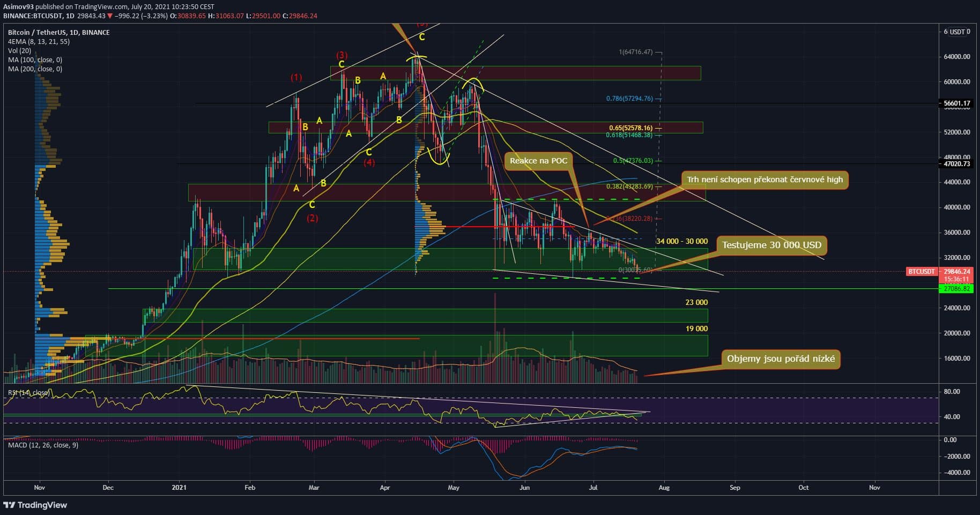The width and height of the screenshot is (980, 515).
Task: Click the RSI (14, close) pane label
Action: point(28,393)
